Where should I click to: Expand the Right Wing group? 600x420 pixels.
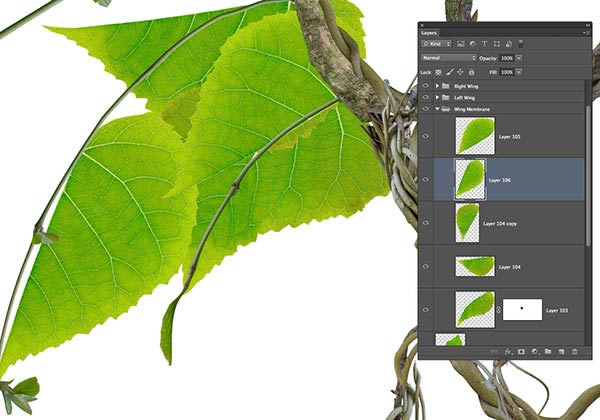point(437,86)
